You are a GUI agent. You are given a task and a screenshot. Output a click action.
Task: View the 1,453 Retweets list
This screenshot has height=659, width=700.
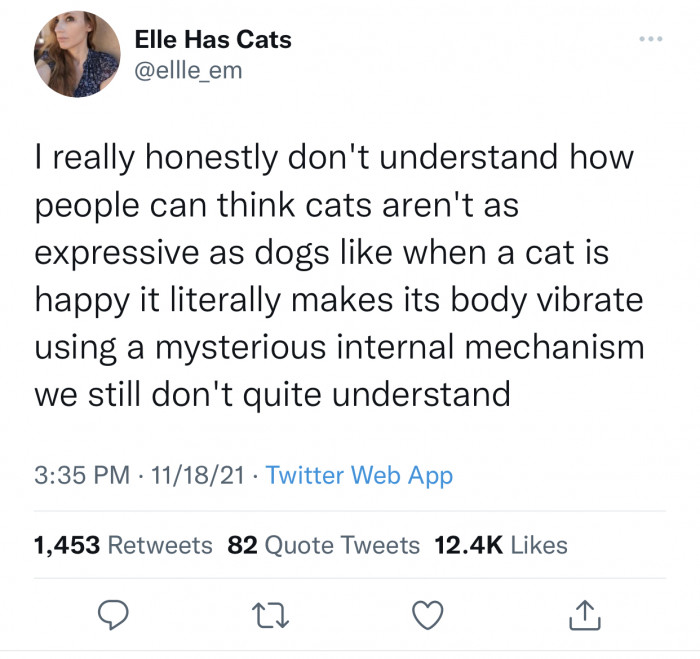coord(123,545)
